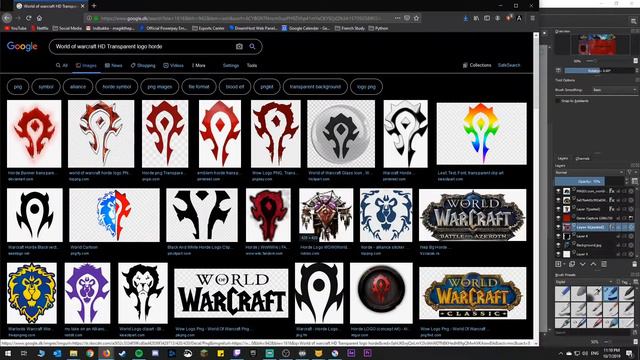
Task: Open Windows Start menu
Action: click(x=8, y=353)
